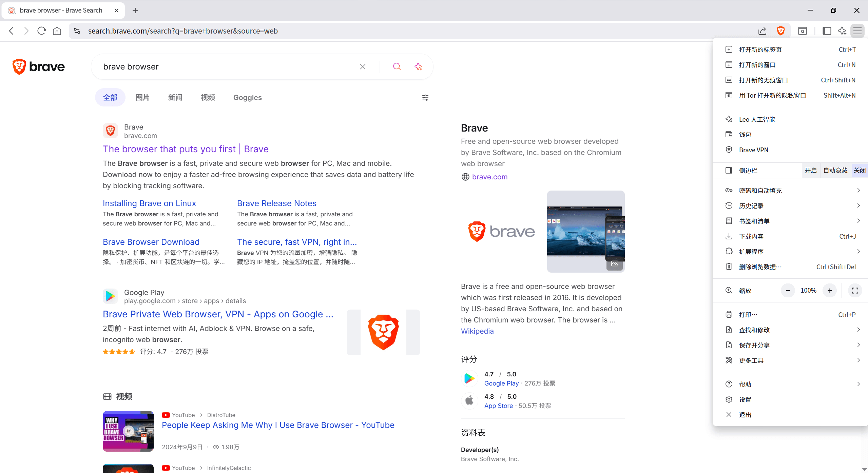Viewport: 868px width, 473px height.
Task: Open the Wikipedia link
Action: (x=477, y=331)
